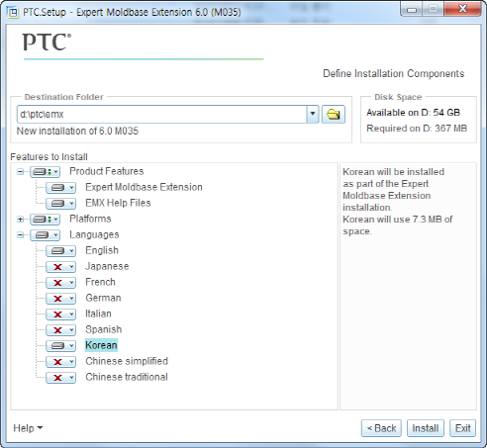The width and height of the screenshot is (487, 448).
Task: Quit setup with the Exit button
Action: pyautogui.click(x=463, y=428)
